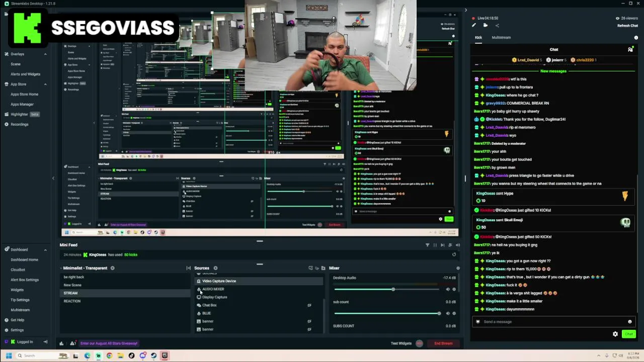Adjust the Desktop Audio volume slider

pos(387,289)
